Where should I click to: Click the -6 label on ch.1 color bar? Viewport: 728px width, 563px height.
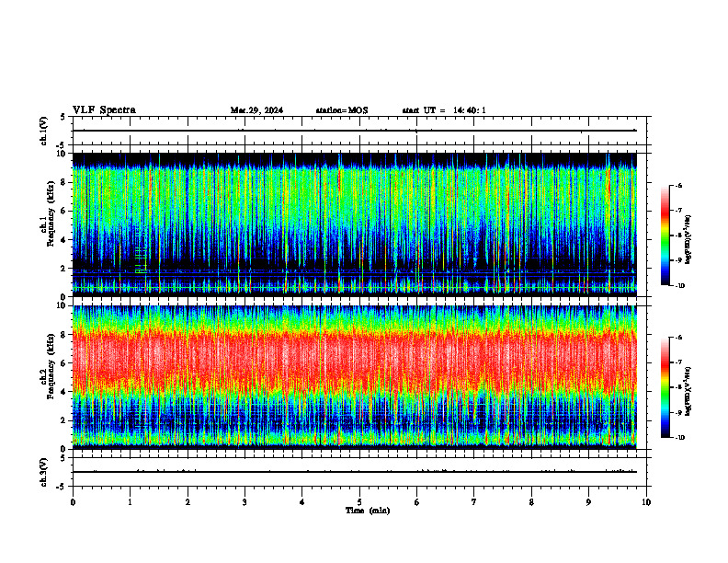(x=679, y=186)
